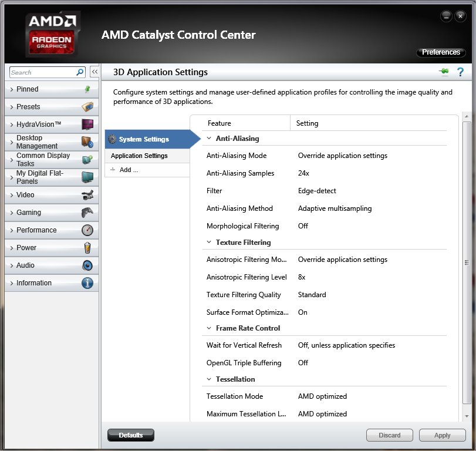Collapse the Anti-Aliasing section
Image resolution: width=476 pixels, height=451 pixels.
(209, 139)
